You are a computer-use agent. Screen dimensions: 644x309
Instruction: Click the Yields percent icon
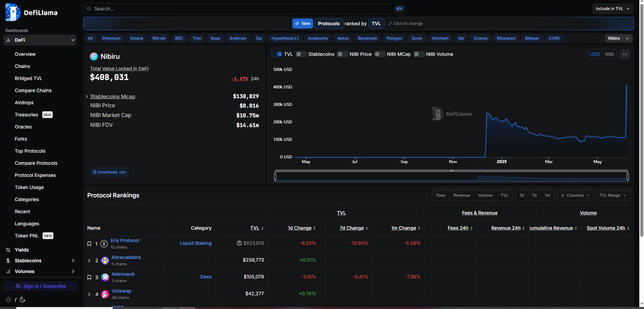point(8,250)
